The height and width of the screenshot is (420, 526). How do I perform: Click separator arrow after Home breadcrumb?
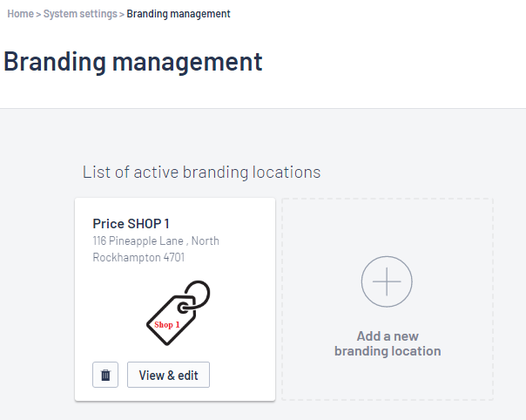(x=38, y=14)
